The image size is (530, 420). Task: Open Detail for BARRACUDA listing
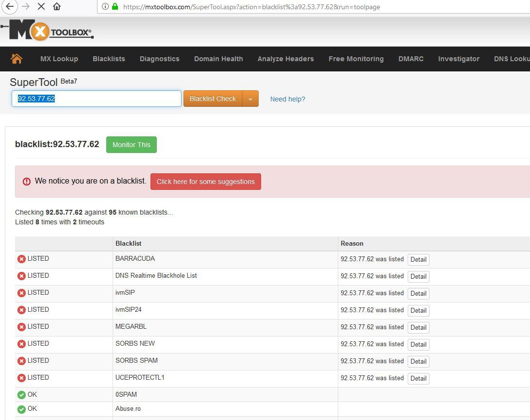pos(418,259)
